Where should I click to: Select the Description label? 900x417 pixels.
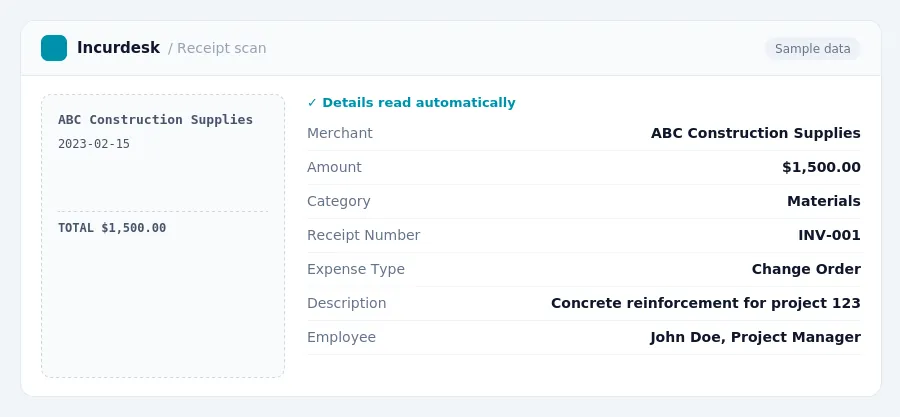point(347,303)
